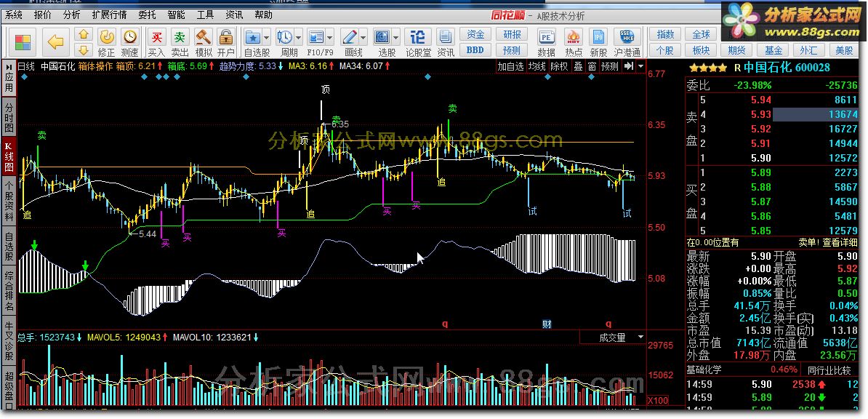The image size is (868, 419).
Task: Click the 指数 button
Action: [665, 34]
